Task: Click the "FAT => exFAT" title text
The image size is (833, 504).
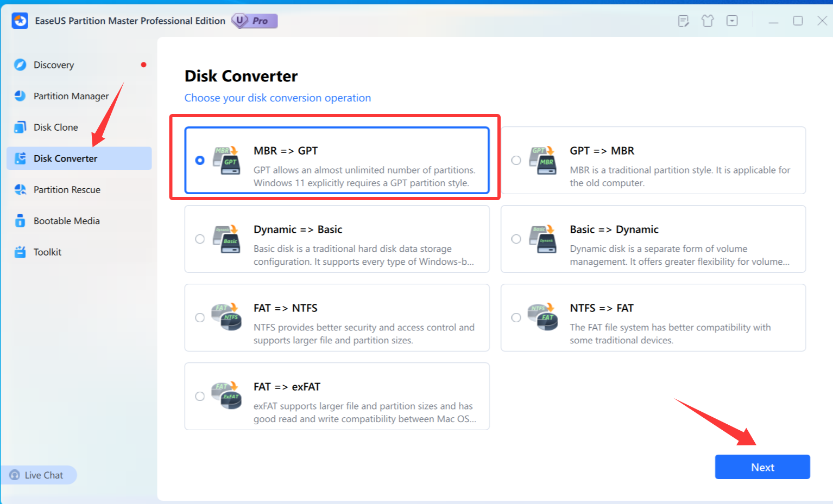Action: click(x=287, y=387)
